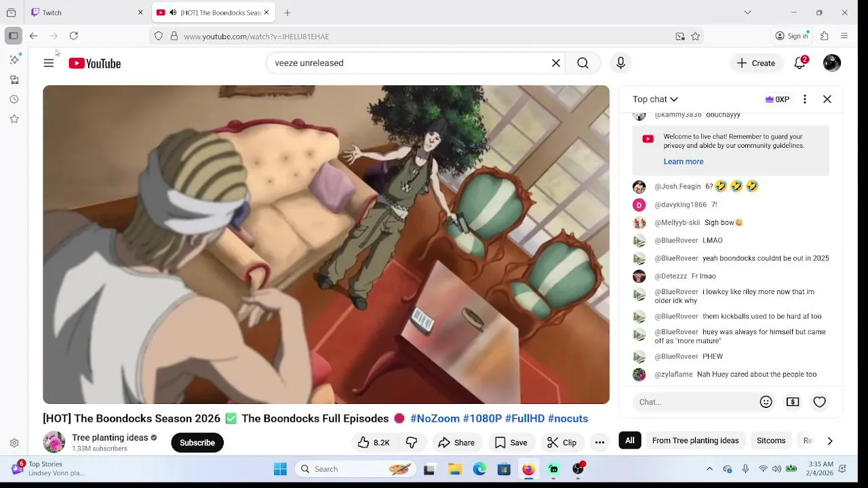The image size is (868, 488).
Task: Click the #nocuts hashtag
Action: [568, 419]
